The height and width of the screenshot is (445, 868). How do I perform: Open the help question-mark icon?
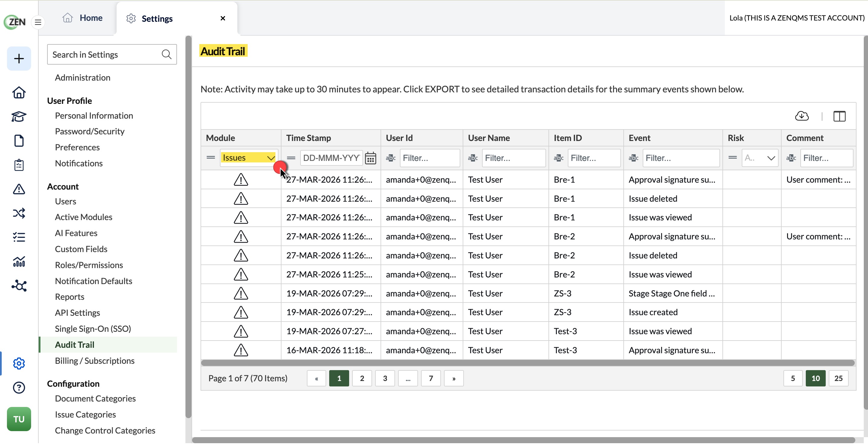[19, 388]
